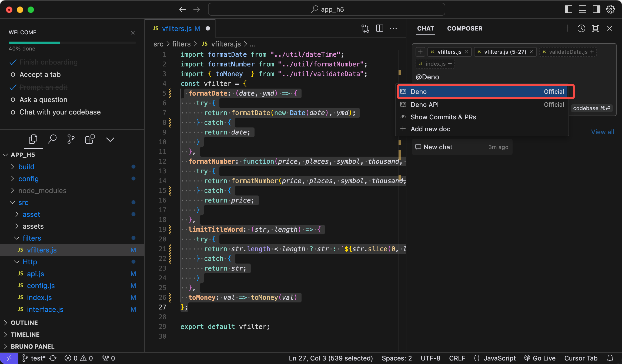Open settings gear in title bar
The image size is (622, 364).
pos(611,9)
